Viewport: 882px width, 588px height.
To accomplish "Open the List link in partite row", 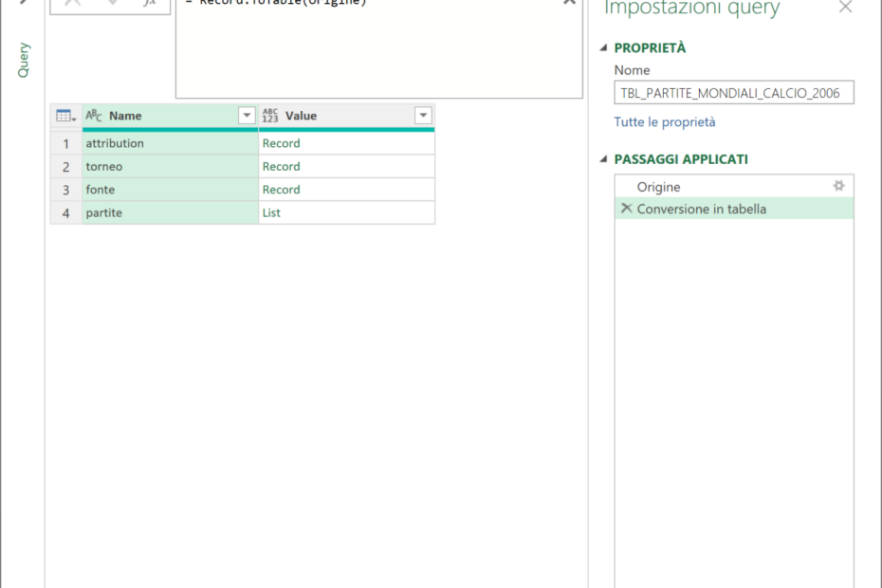I will pos(271,212).
